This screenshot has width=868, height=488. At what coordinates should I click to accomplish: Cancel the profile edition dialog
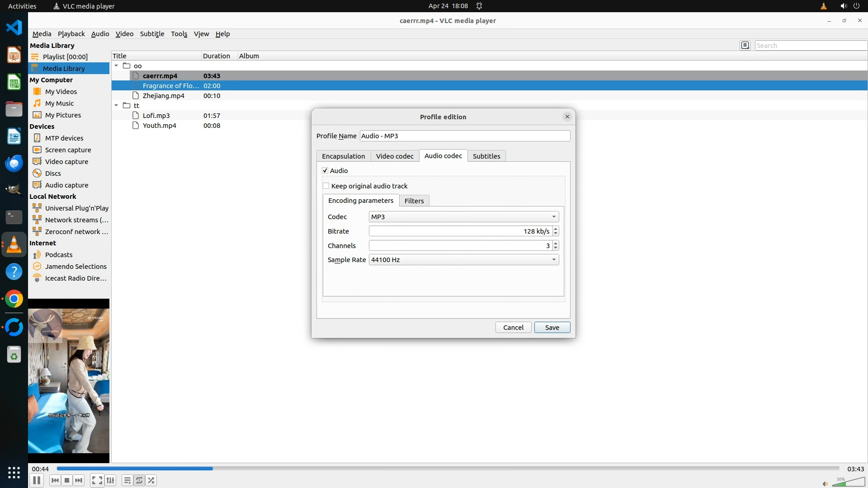pos(513,328)
